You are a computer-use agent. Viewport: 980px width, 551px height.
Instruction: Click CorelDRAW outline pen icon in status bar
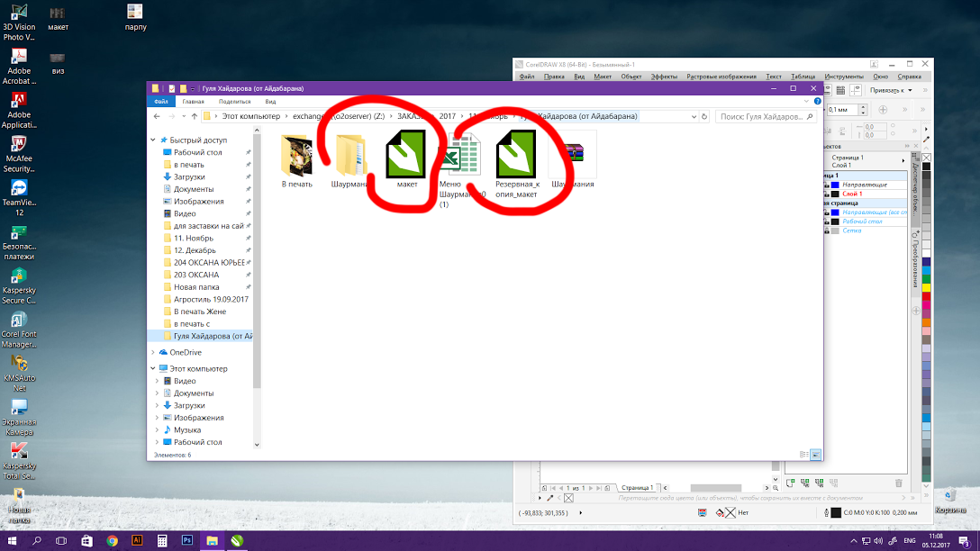(826, 513)
